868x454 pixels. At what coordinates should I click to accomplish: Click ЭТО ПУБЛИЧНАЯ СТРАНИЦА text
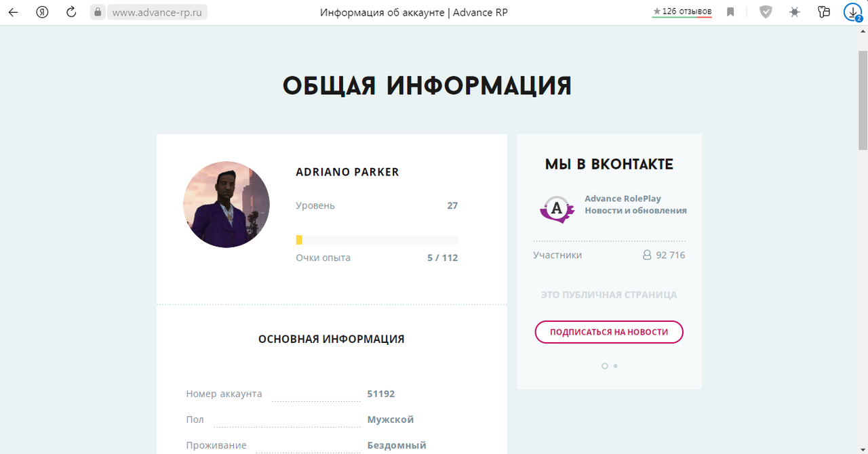609,295
